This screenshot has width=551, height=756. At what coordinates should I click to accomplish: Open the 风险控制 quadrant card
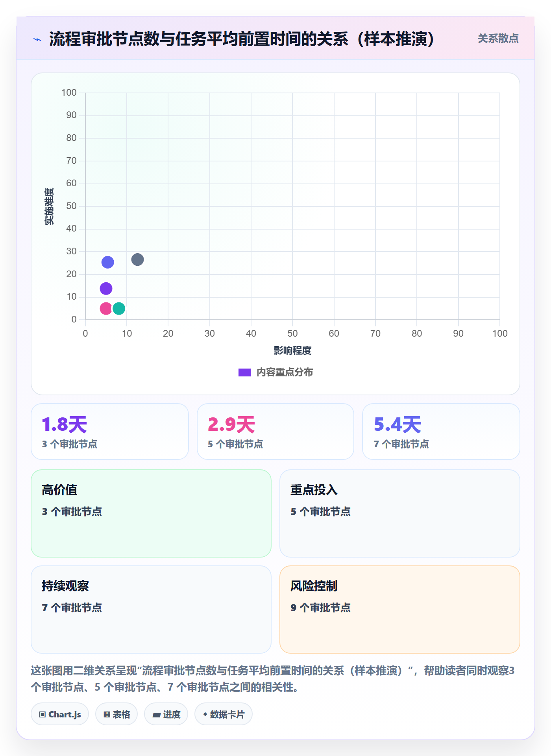point(400,610)
